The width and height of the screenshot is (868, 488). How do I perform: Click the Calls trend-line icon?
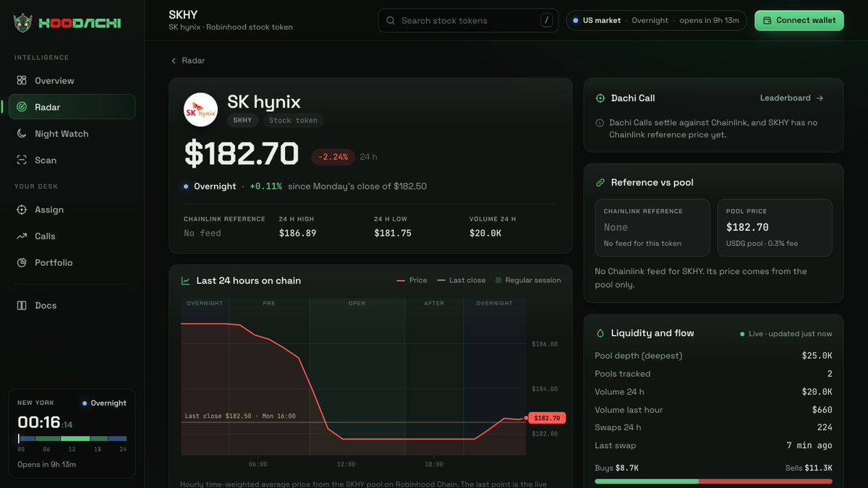point(22,236)
